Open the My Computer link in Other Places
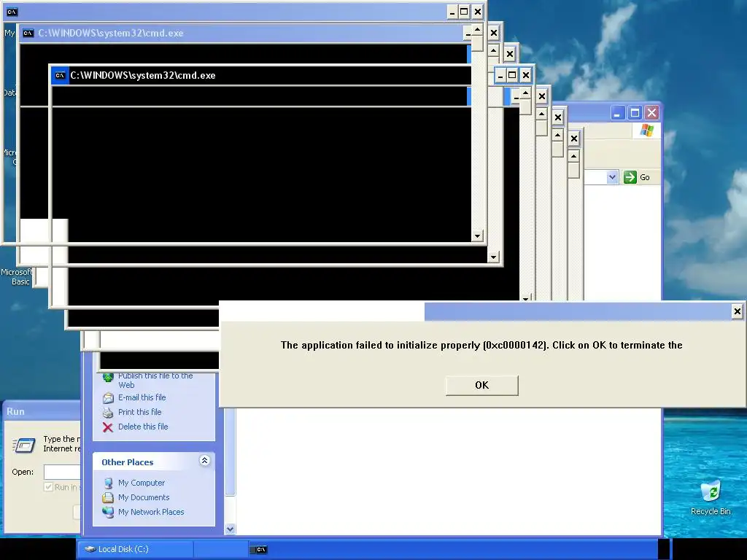 point(142,483)
